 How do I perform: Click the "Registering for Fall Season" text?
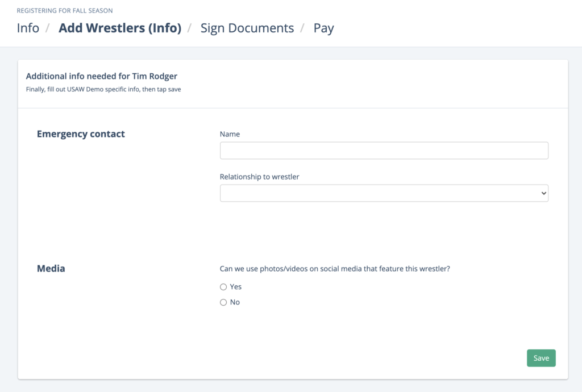pyautogui.click(x=65, y=11)
